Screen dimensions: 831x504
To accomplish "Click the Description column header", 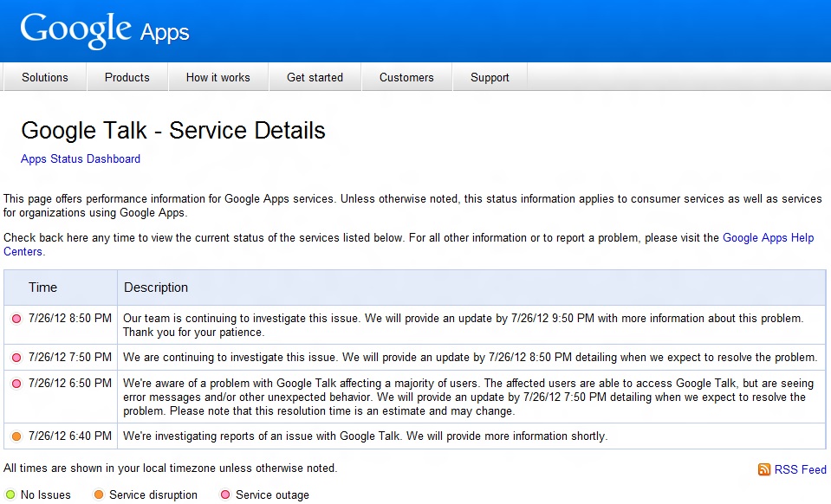I will point(156,288).
